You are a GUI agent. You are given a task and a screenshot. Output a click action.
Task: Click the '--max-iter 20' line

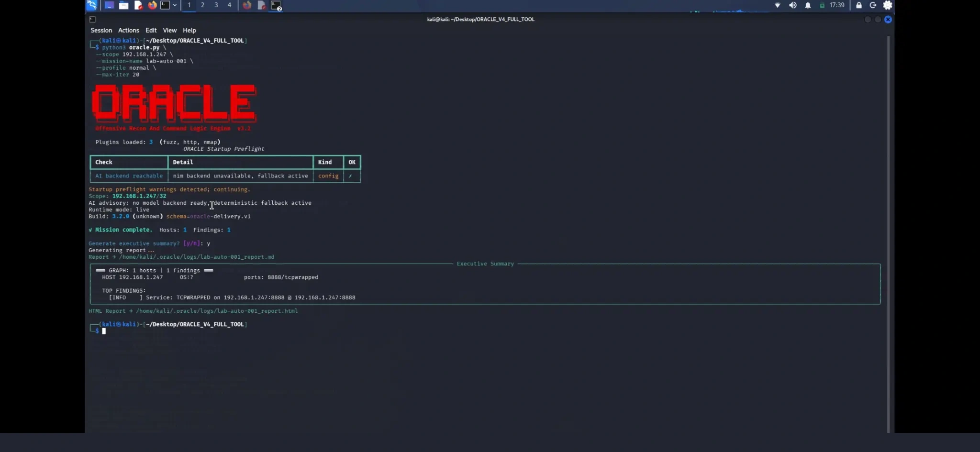click(x=118, y=75)
